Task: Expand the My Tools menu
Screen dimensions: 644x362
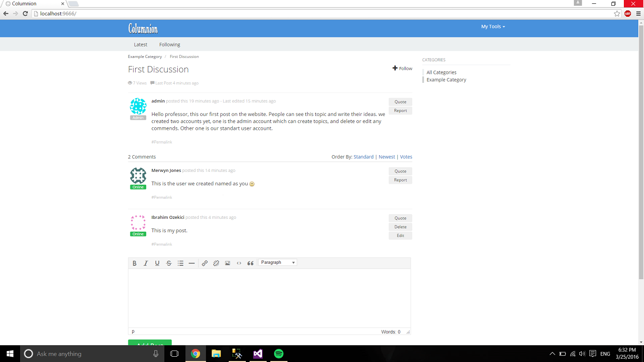Action: 493,27
